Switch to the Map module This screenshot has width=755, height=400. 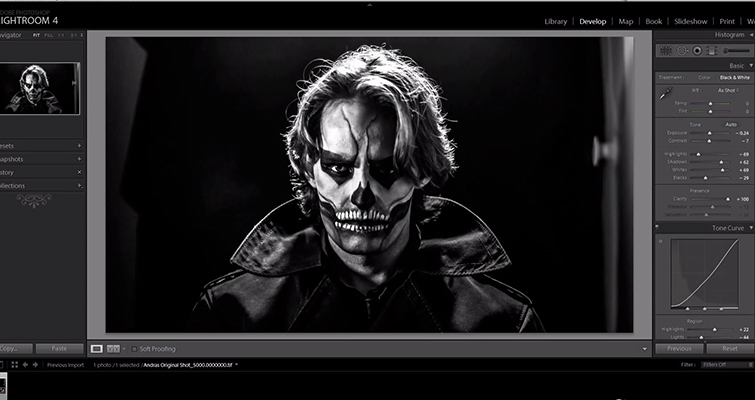pos(625,21)
